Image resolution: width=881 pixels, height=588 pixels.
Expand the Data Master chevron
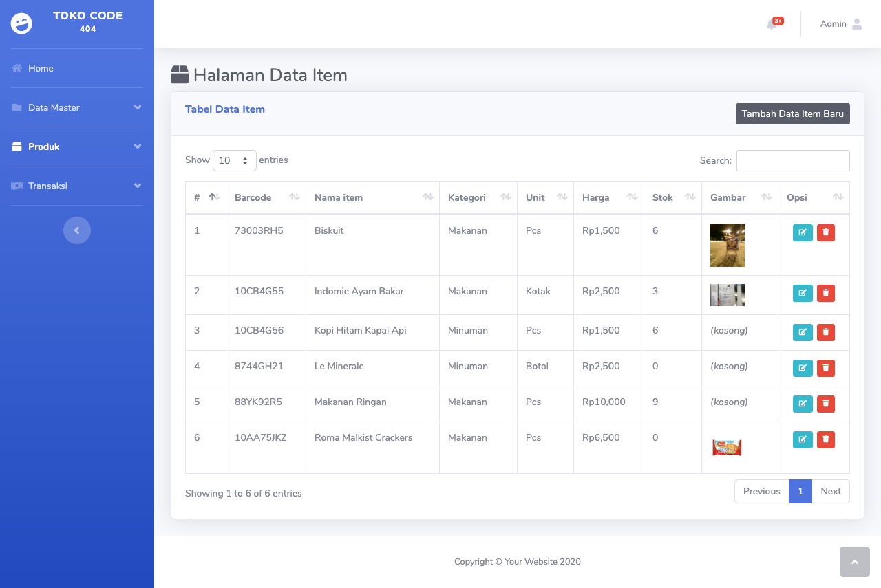[x=138, y=107]
